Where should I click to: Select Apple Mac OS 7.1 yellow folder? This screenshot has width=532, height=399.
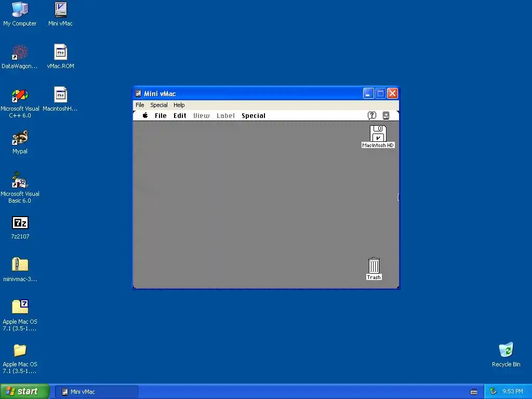pyautogui.click(x=20, y=358)
